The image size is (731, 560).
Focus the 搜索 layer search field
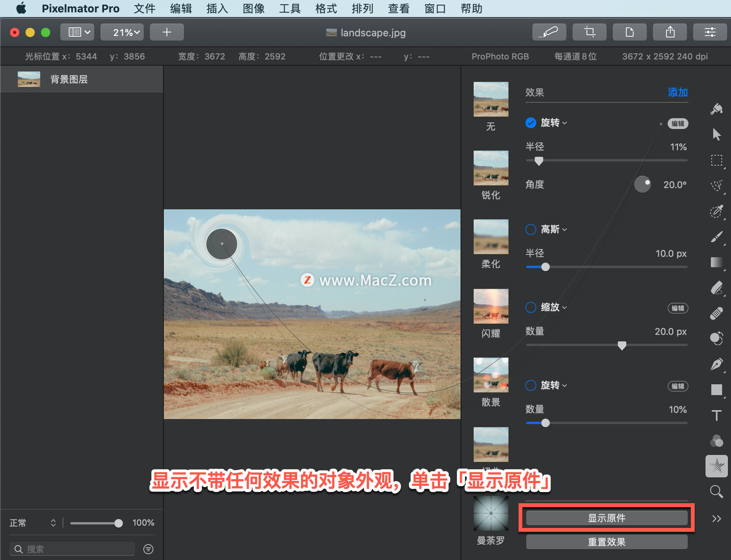coord(72,549)
